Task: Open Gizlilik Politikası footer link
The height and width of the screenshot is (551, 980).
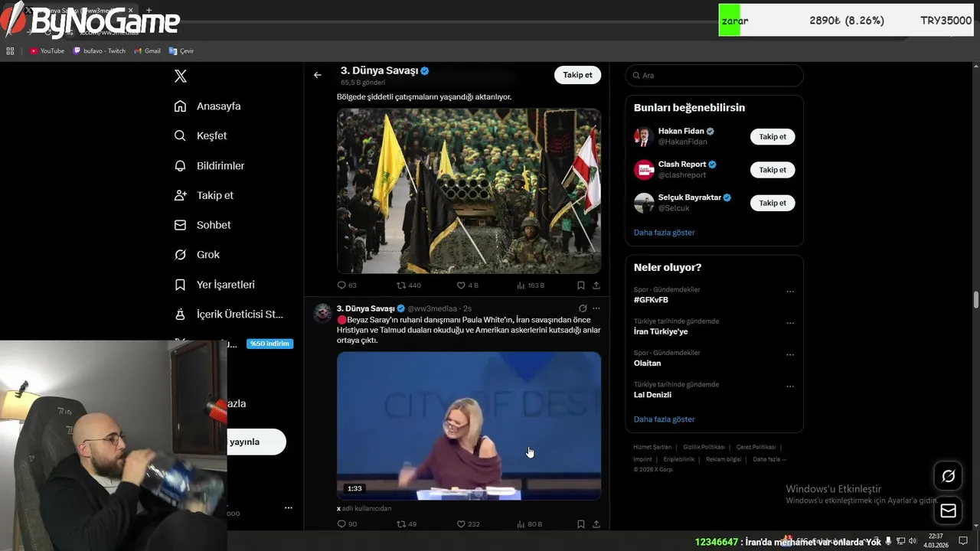Action: tap(704, 447)
